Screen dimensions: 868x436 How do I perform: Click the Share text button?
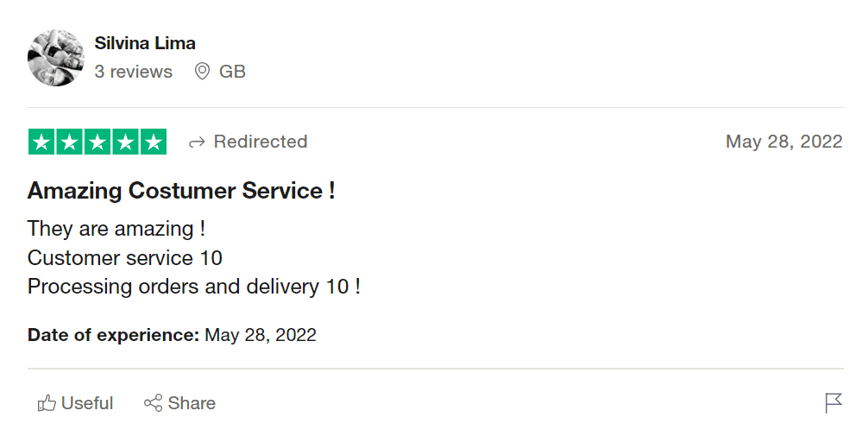192,403
